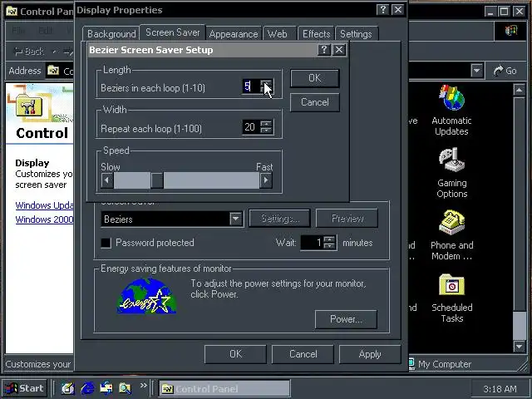Decrease the Wait minutes spinner
Screen dimensions: 532x399
[x=329, y=246]
